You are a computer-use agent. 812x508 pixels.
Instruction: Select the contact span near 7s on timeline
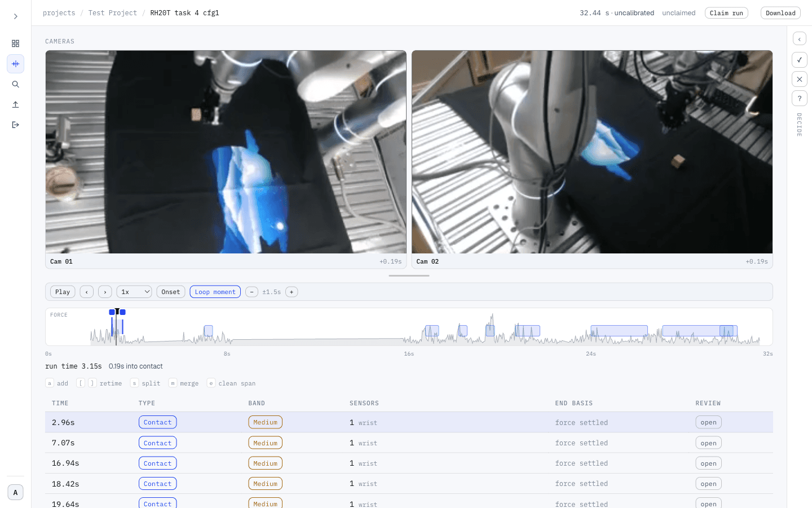click(x=208, y=331)
